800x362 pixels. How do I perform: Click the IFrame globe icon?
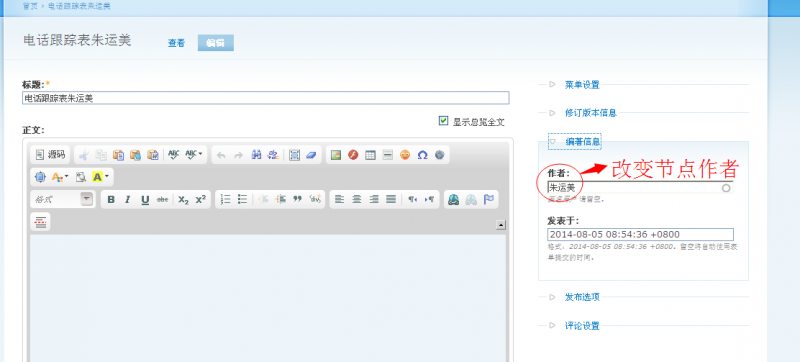tap(439, 155)
